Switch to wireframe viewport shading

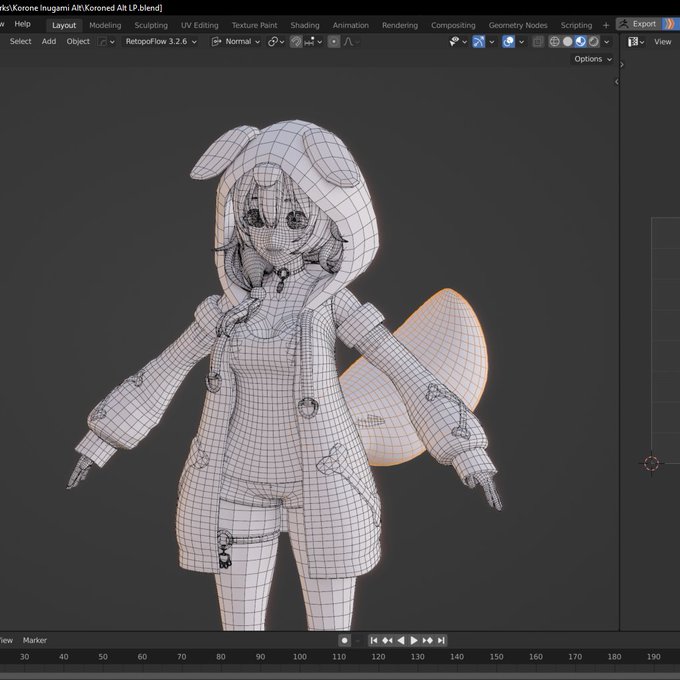coord(555,42)
